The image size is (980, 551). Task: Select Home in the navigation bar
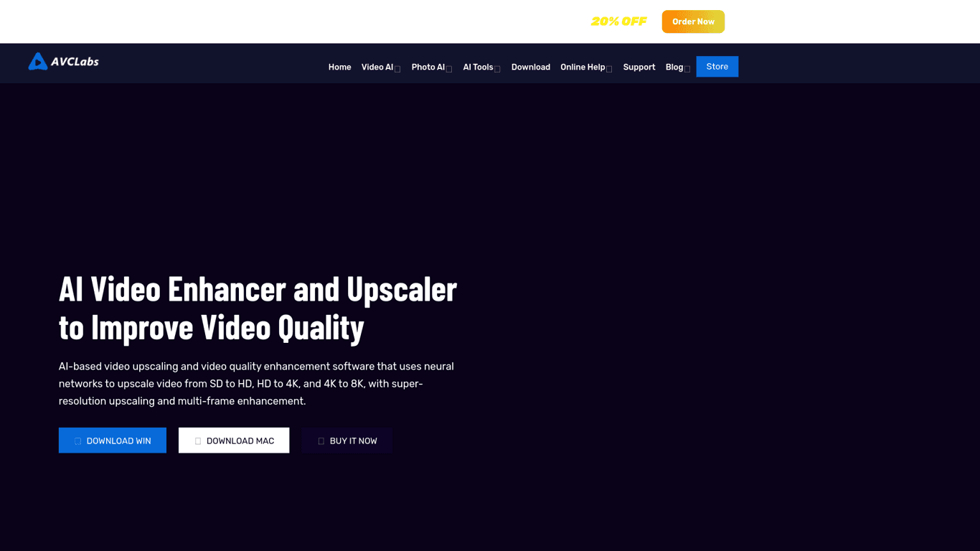[339, 67]
